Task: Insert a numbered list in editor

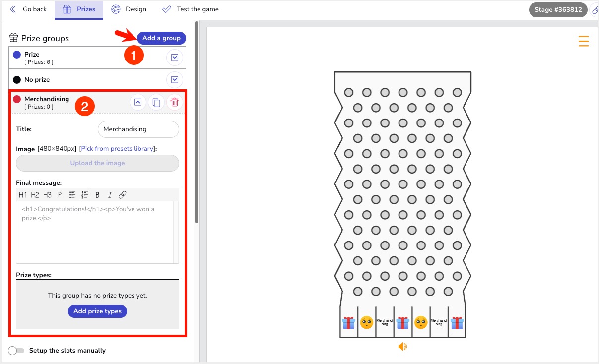Action: pos(84,195)
